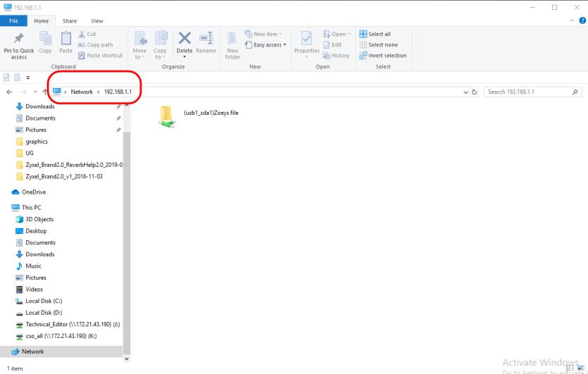
Task: Switch to the View ribbon tab
Action: [97, 21]
